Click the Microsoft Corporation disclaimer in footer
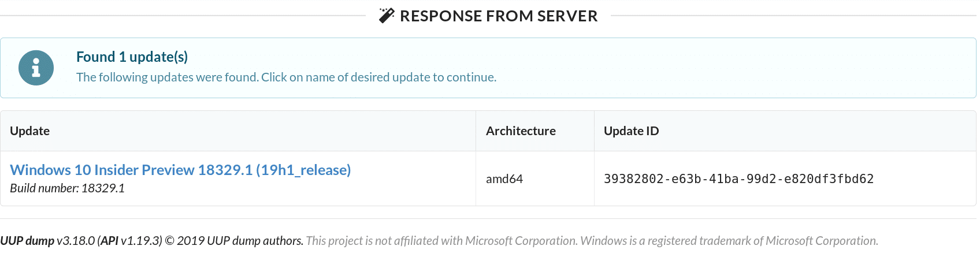980x253 pixels. coord(592,241)
